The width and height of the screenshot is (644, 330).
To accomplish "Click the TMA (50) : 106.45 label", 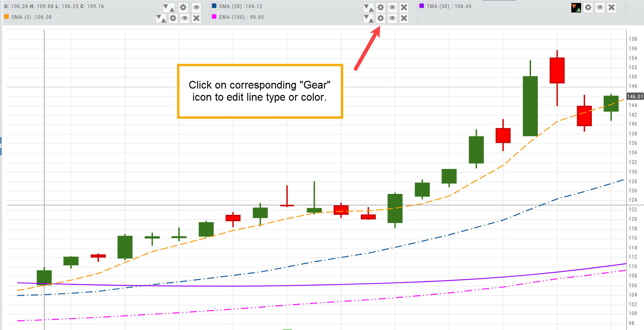I will point(449,6).
